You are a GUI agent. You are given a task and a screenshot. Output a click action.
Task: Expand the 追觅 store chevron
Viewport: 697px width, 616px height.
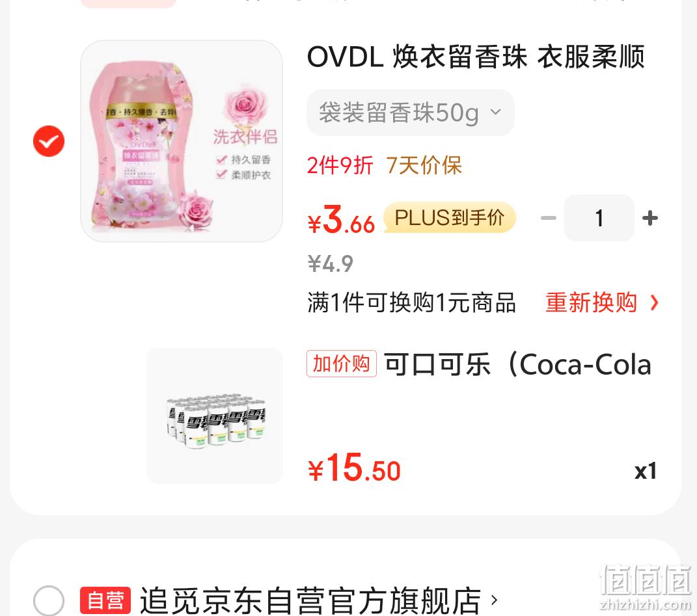coord(494,600)
